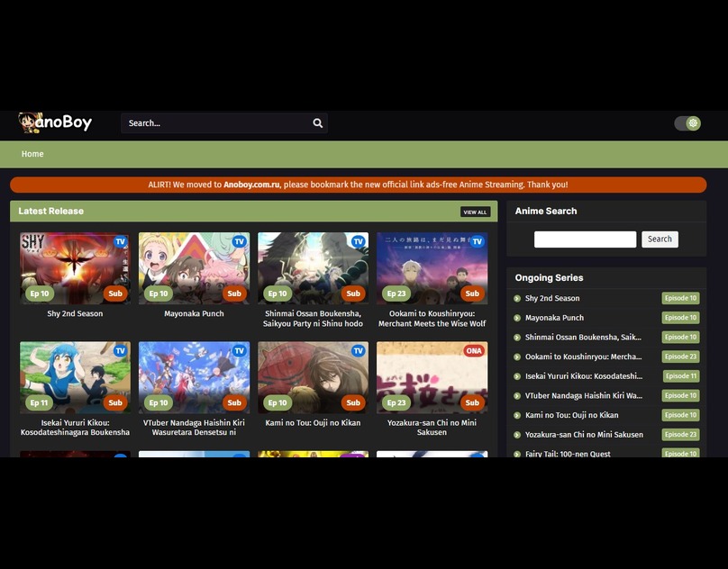Click Mayonaka Punch title under thumbnail
The height and width of the screenshot is (569, 728).
coord(194,313)
